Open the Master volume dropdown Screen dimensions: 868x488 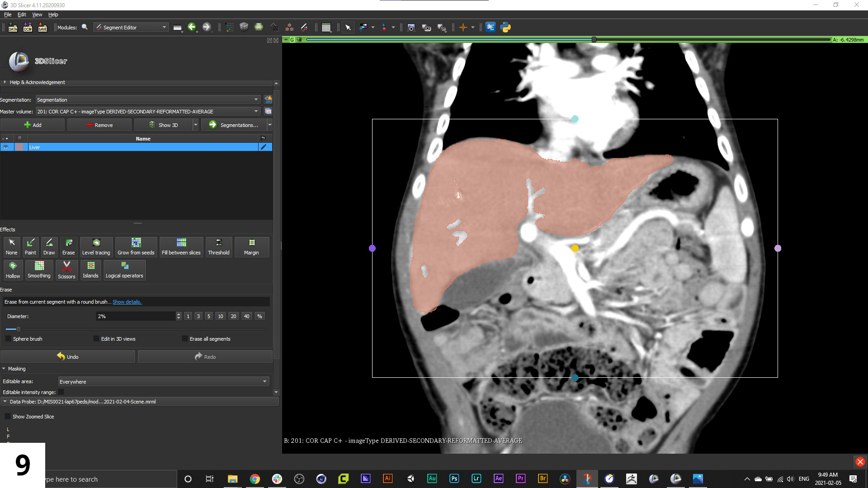coord(147,112)
